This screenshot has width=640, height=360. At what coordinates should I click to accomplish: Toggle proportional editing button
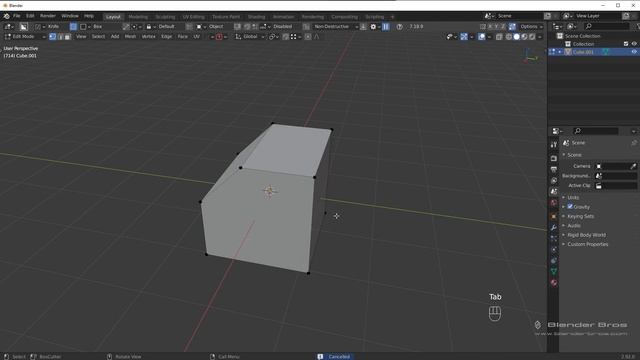click(308, 37)
